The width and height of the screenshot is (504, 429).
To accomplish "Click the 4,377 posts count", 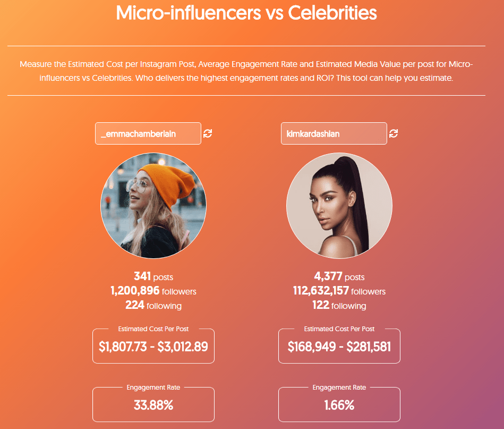I will click(339, 276).
